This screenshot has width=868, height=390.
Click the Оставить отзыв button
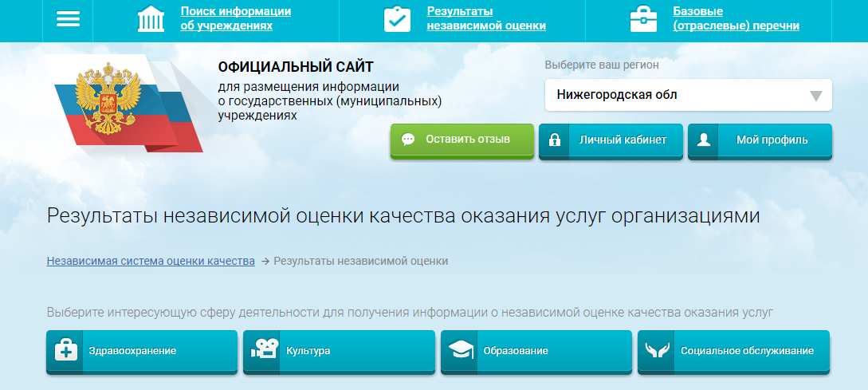click(x=462, y=140)
